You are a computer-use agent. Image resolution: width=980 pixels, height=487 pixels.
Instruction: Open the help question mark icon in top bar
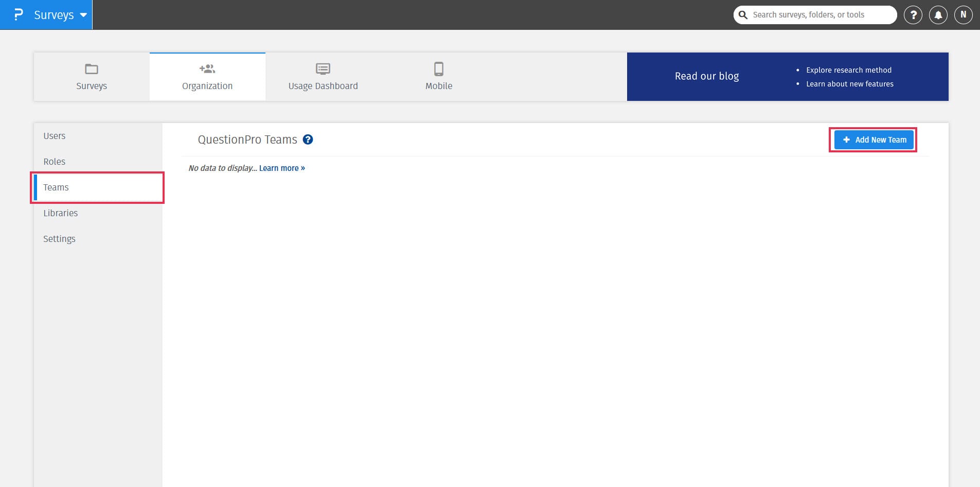click(914, 14)
